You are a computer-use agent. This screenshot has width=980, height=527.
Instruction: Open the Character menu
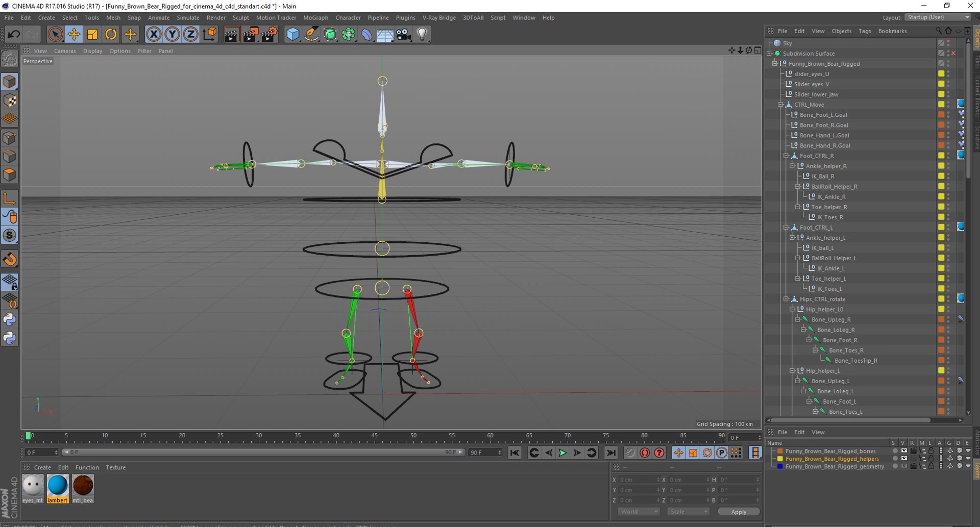(x=348, y=17)
